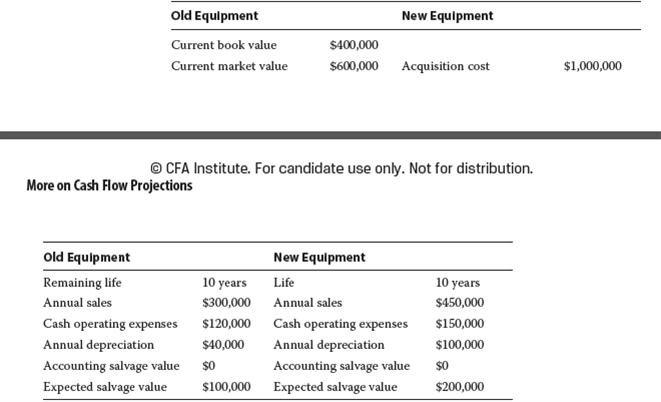Select the "Life" label under New Equipment
Viewport: 661px width, 402px height.
coord(284,282)
